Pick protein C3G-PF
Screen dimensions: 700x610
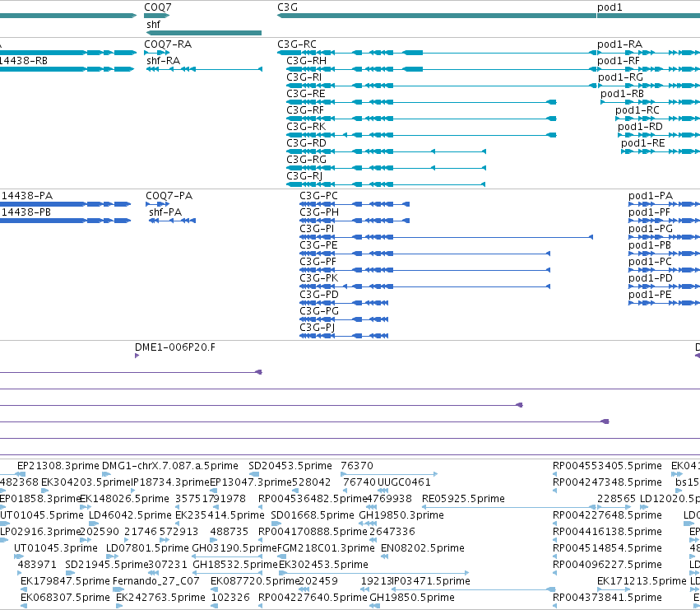click(x=425, y=270)
